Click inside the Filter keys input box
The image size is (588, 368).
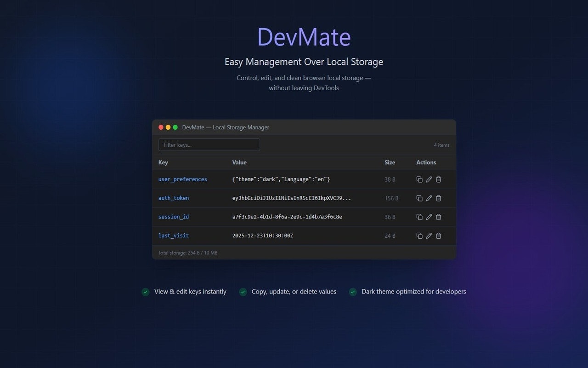coord(209,144)
